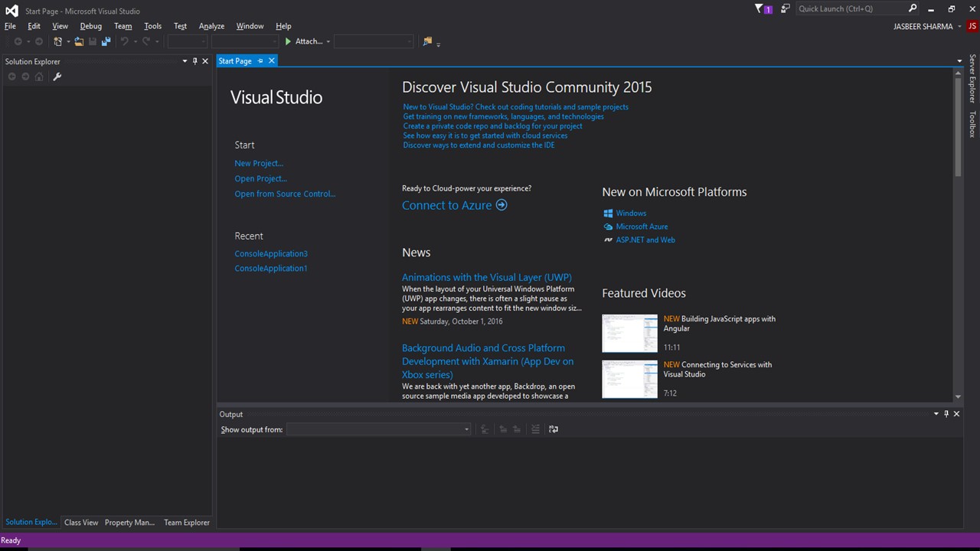
Task: Open the Toolbox side tab
Action: (x=972, y=124)
